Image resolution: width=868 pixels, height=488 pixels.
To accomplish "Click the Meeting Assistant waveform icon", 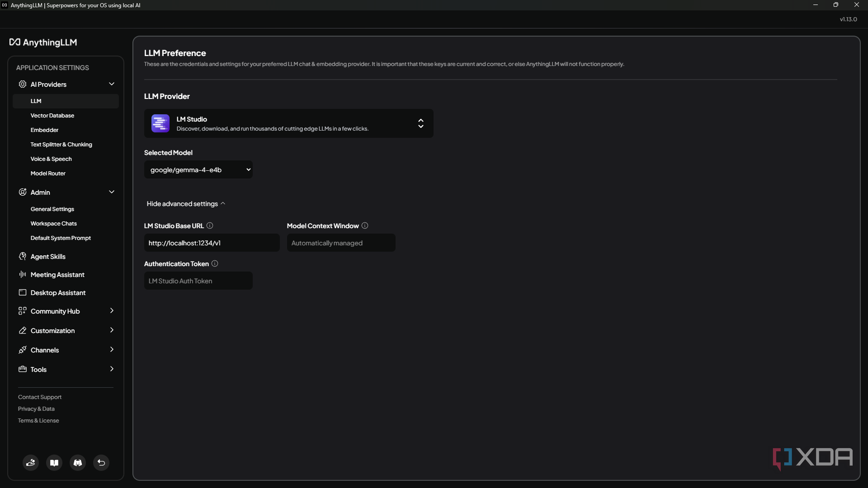I will [x=23, y=274].
